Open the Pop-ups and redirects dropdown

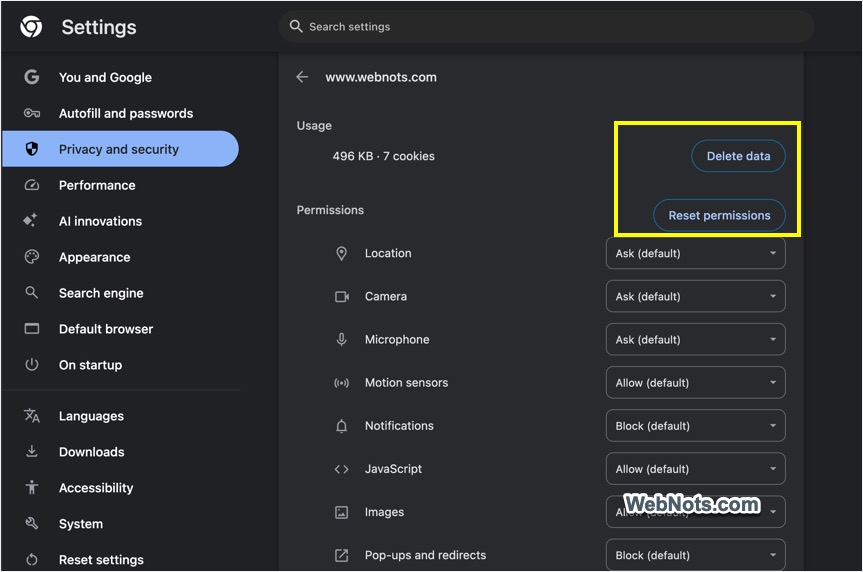coord(695,555)
